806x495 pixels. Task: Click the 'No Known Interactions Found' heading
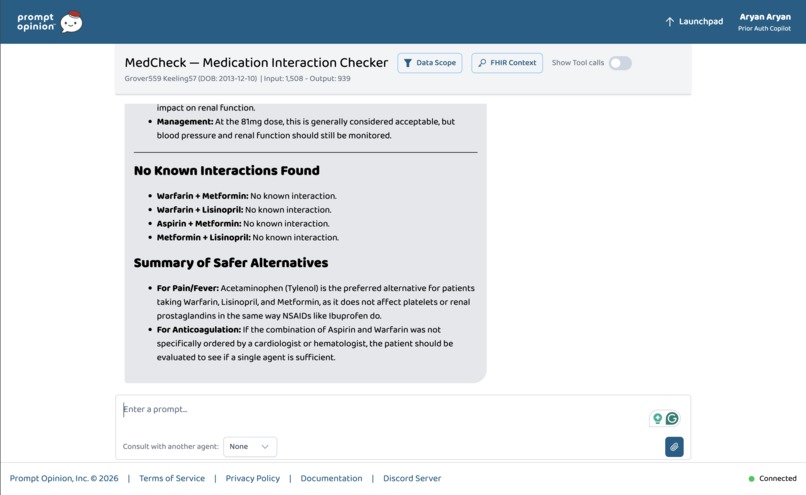click(227, 171)
